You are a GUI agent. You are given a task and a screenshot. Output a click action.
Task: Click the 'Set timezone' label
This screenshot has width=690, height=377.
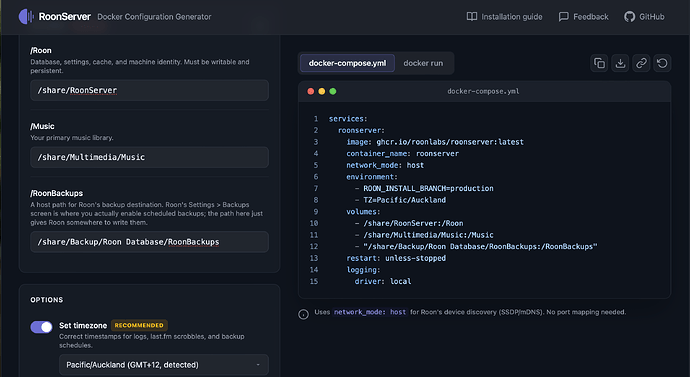coord(83,326)
